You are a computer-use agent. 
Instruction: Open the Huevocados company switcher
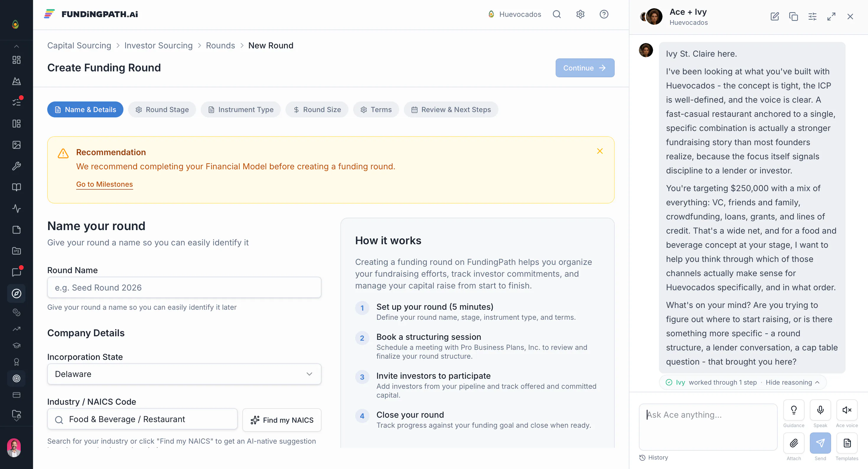point(514,14)
